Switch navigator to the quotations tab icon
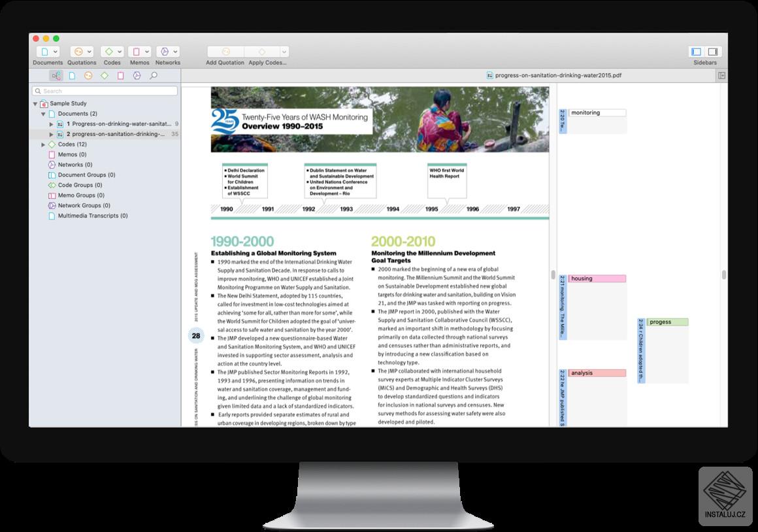The width and height of the screenshot is (758, 532). pos(88,75)
